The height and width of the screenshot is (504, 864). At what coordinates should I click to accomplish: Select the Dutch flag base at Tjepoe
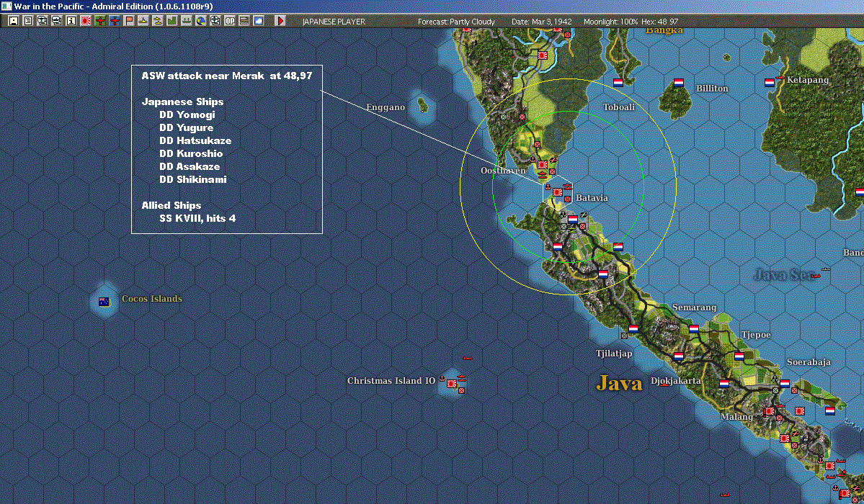click(739, 356)
